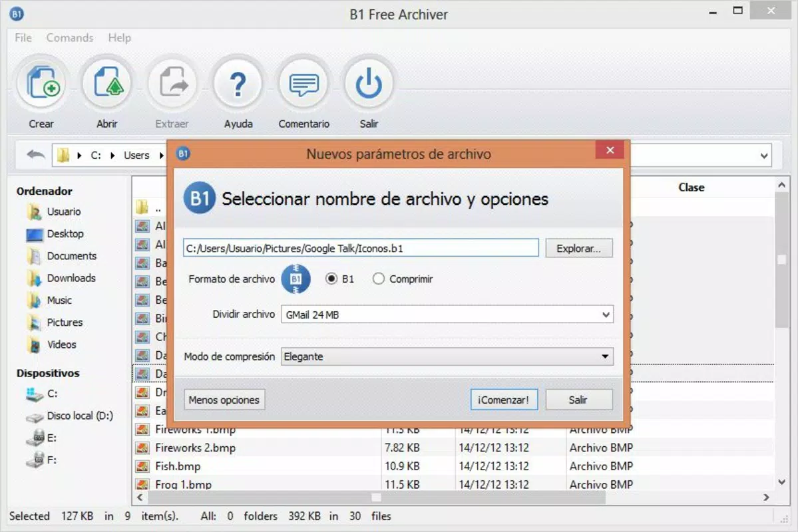Click the ¡Comenzar! button

pyautogui.click(x=504, y=400)
